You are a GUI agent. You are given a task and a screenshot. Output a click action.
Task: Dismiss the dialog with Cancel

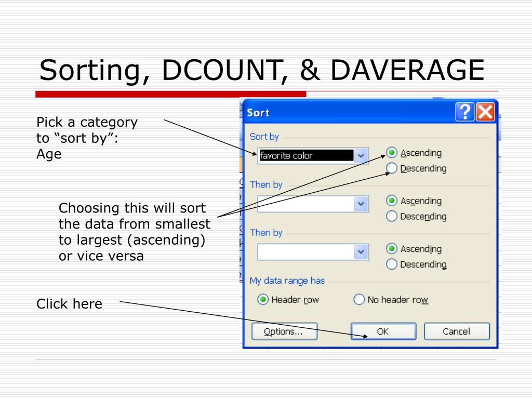click(457, 331)
